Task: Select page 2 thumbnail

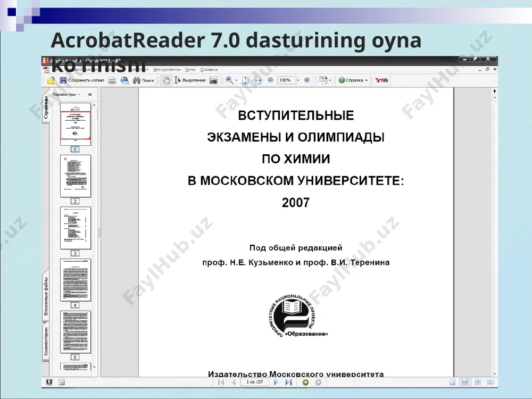Action: pos(76,176)
